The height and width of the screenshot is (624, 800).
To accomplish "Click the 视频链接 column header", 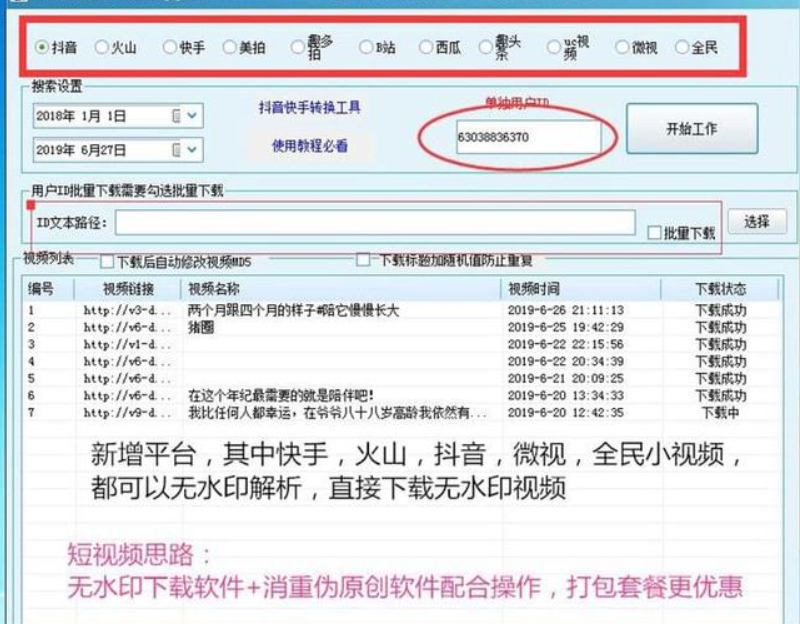I will pos(128,289).
